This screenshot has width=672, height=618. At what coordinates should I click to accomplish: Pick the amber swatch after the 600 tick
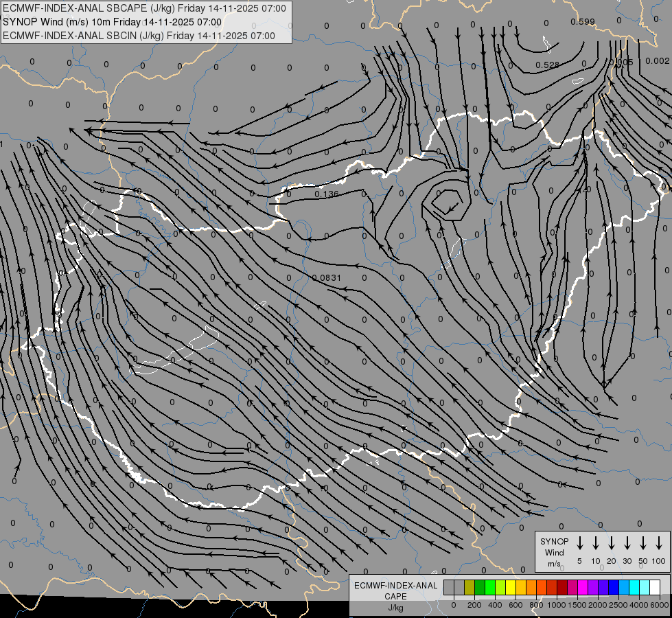tap(521, 588)
